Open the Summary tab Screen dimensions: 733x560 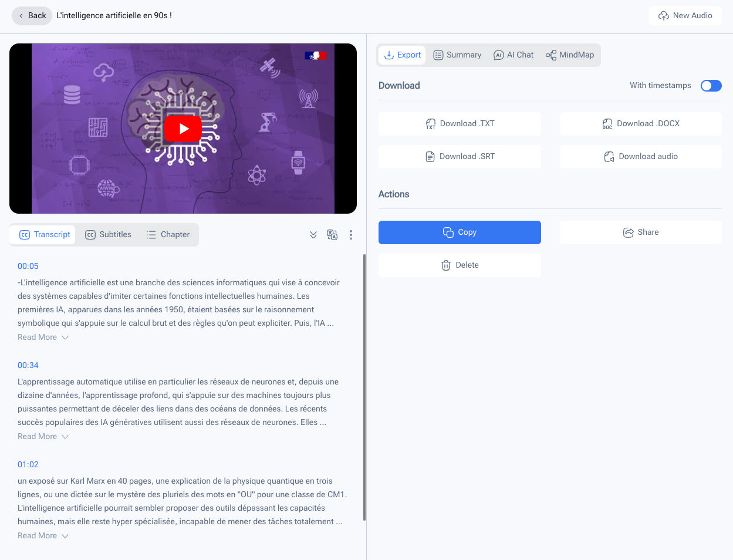coord(457,55)
